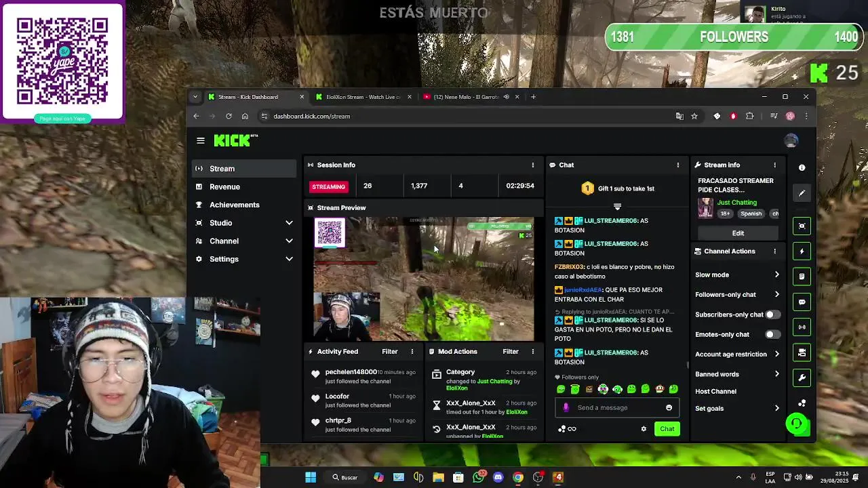Click the wrench icon in right sidebar
Viewport: 868px width, 488px height.
coord(802,378)
